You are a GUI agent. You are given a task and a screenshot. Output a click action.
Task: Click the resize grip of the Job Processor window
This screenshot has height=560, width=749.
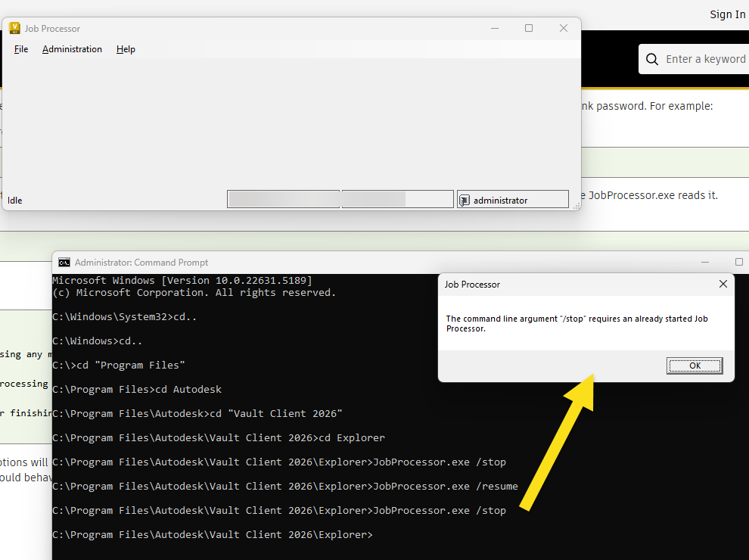tap(577, 205)
